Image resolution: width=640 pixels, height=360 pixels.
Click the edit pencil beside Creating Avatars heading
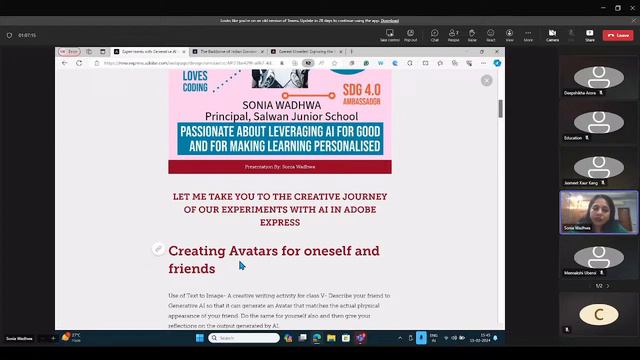click(x=158, y=249)
